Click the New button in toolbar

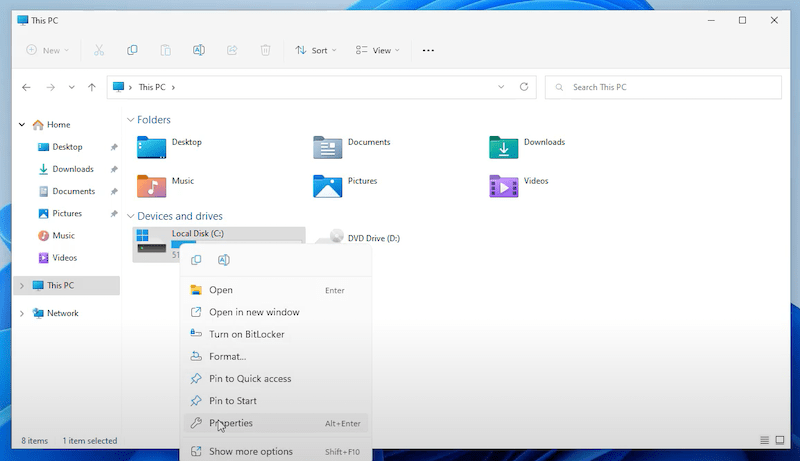(x=47, y=50)
